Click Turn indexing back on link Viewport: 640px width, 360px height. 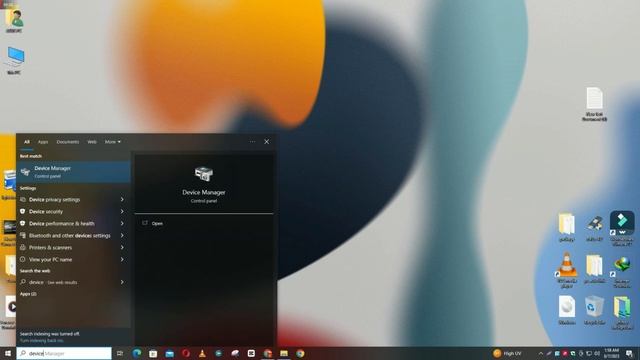pyautogui.click(x=42, y=340)
